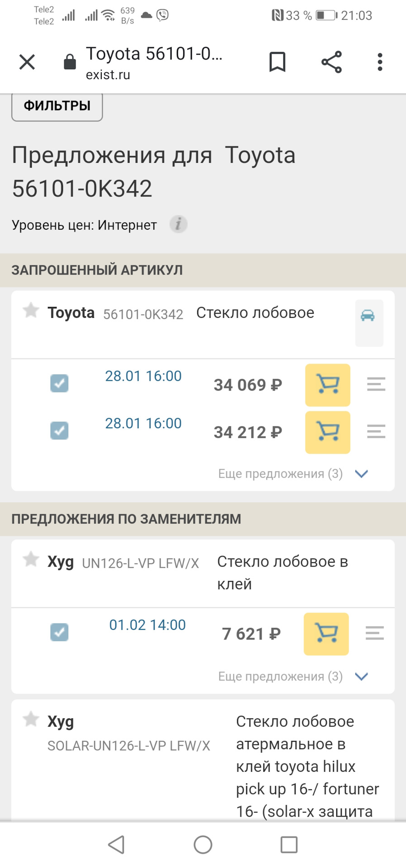Star the Xyg UN126-L-VP LFW/X item
This screenshot has height=868, width=406.
coord(31,559)
